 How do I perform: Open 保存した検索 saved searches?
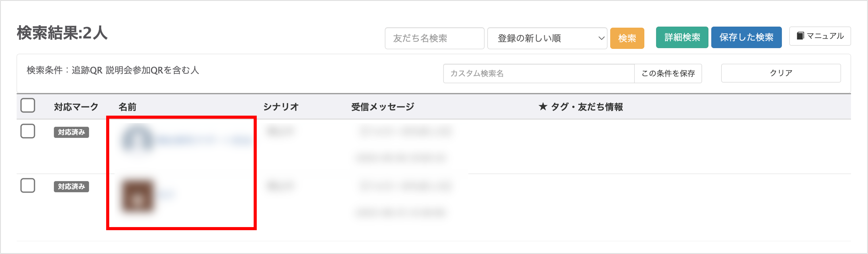(x=746, y=37)
